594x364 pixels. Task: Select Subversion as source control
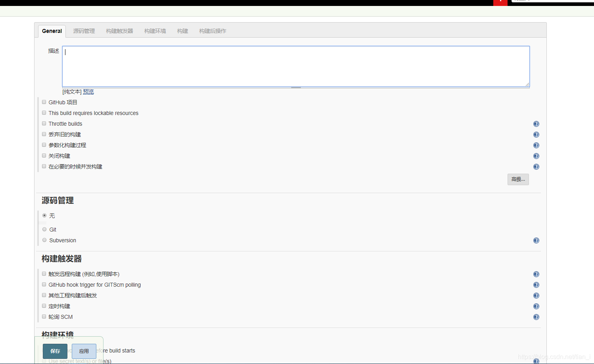[x=44, y=240]
